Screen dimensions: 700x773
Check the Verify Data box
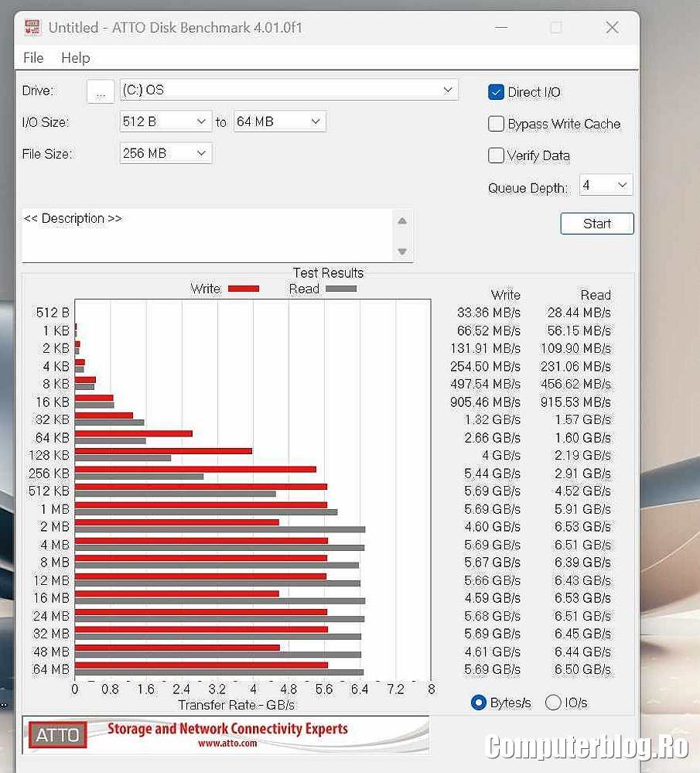point(497,156)
